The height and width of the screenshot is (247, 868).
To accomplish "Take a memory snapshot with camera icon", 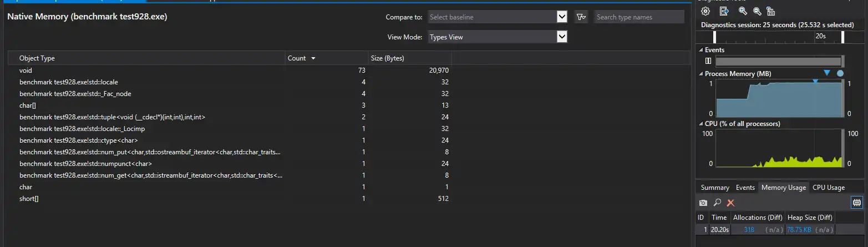I will [703, 203].
